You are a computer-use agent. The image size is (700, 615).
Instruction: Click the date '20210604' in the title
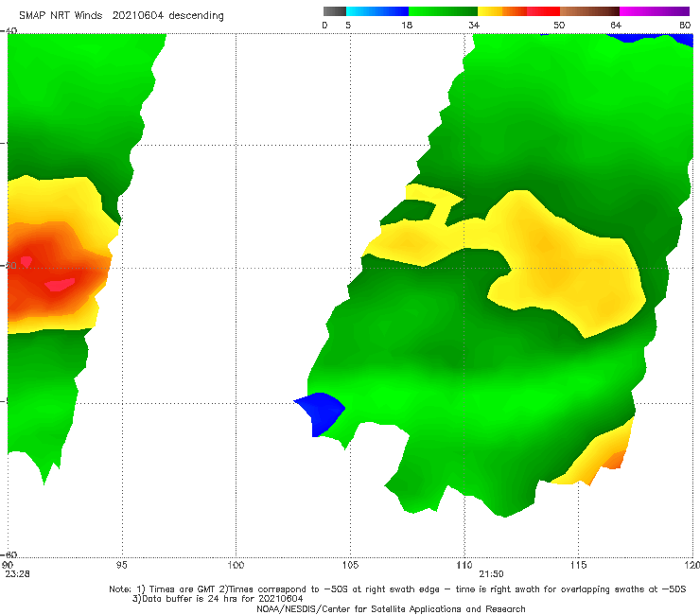tap(137, 16)
